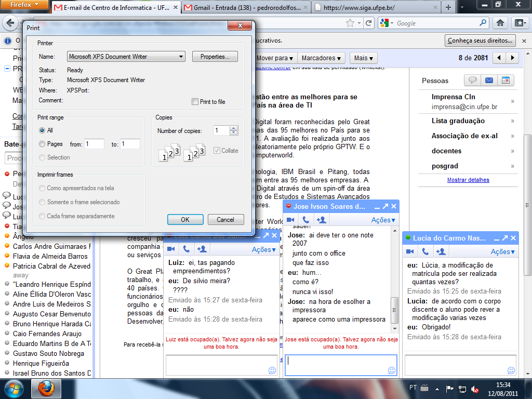Add people to Jose Ivson chat

(321, 220)
